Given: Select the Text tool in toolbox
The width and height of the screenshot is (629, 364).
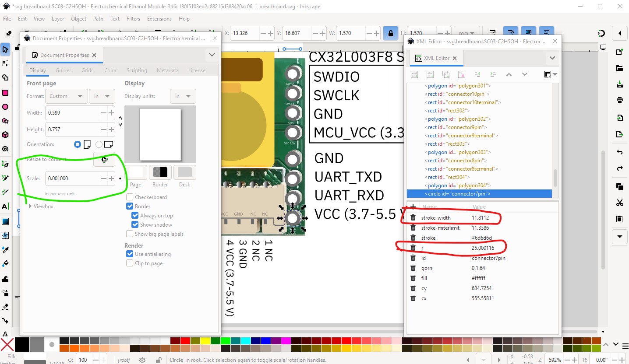Looking at the screenshot, I should click(5, 206).
